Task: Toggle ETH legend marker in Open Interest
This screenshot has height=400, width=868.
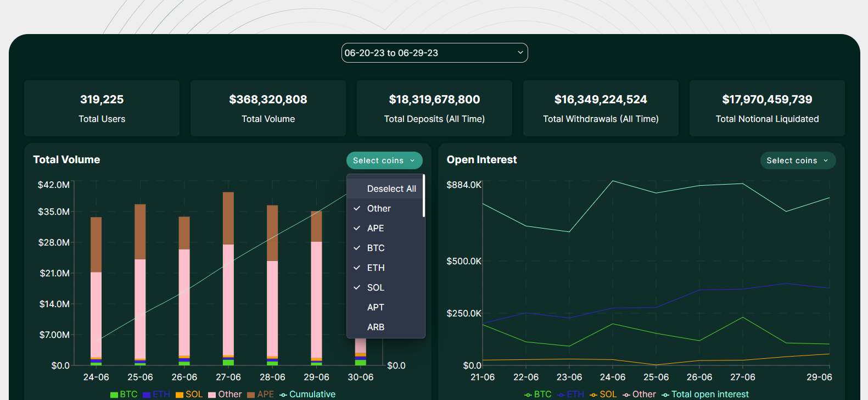Action: point(561,395)
